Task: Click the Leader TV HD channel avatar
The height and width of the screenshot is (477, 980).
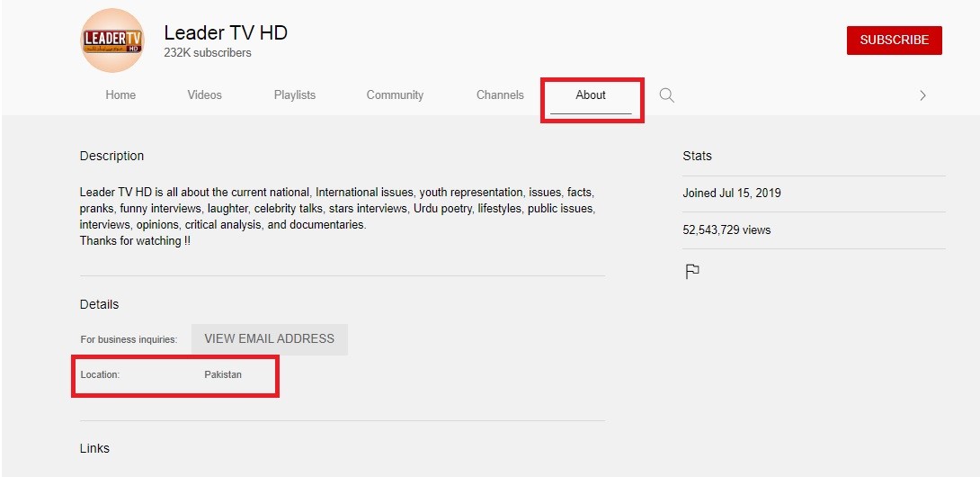Action: 112,40
